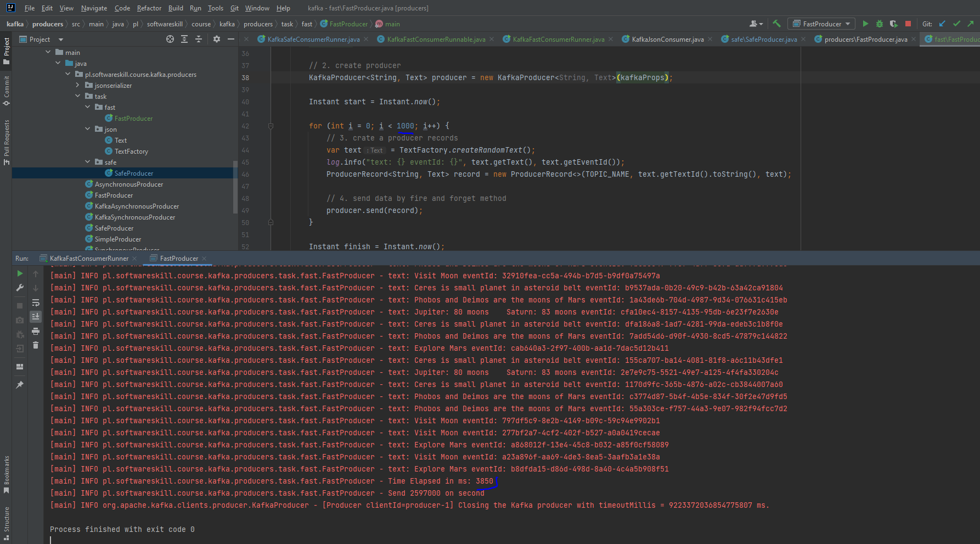Rerun FastProducer using the green play icon
Image resolution: width=980 pixels, height=544 pixels.
(x=19, y=273)
